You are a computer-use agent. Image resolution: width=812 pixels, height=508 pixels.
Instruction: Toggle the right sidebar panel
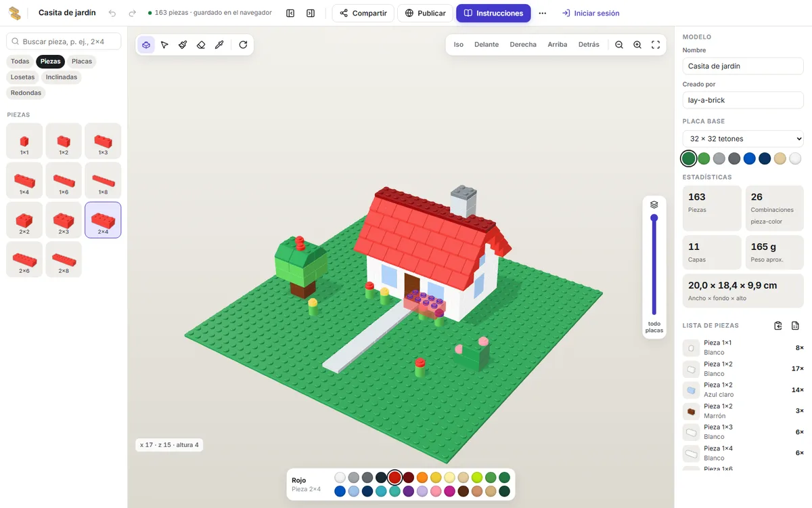pos(311,13)
